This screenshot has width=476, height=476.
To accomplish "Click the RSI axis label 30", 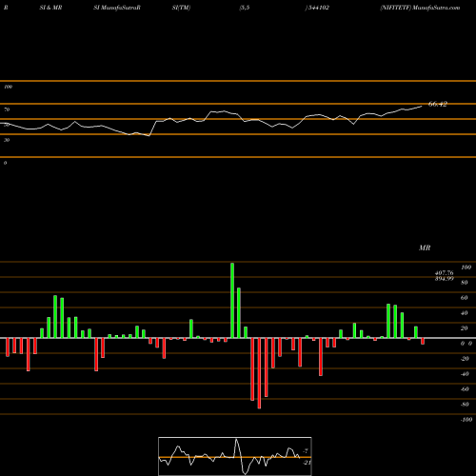I will [7, 140].
